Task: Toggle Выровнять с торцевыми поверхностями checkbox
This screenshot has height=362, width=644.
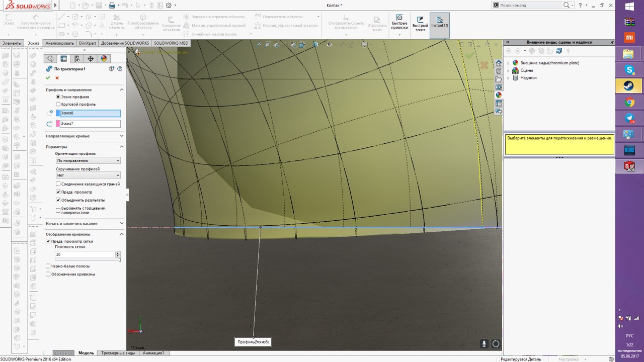Action: pos(58,210)
